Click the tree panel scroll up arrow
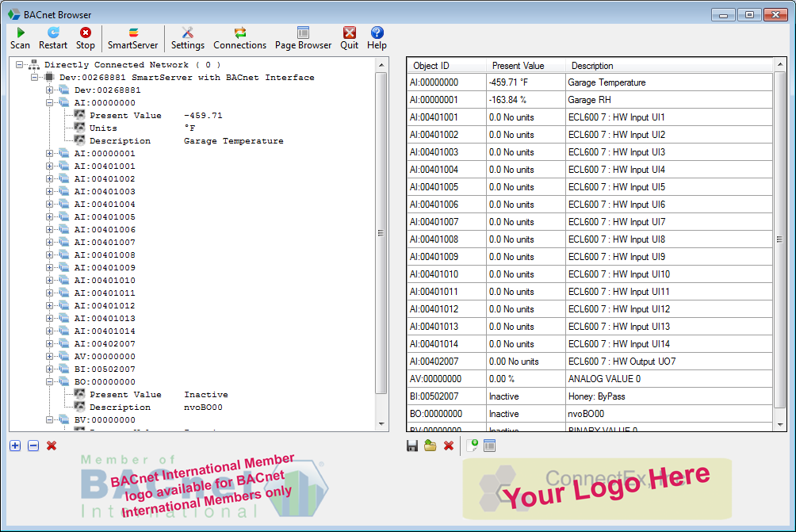The image size is (796, 532). [381, 65]
